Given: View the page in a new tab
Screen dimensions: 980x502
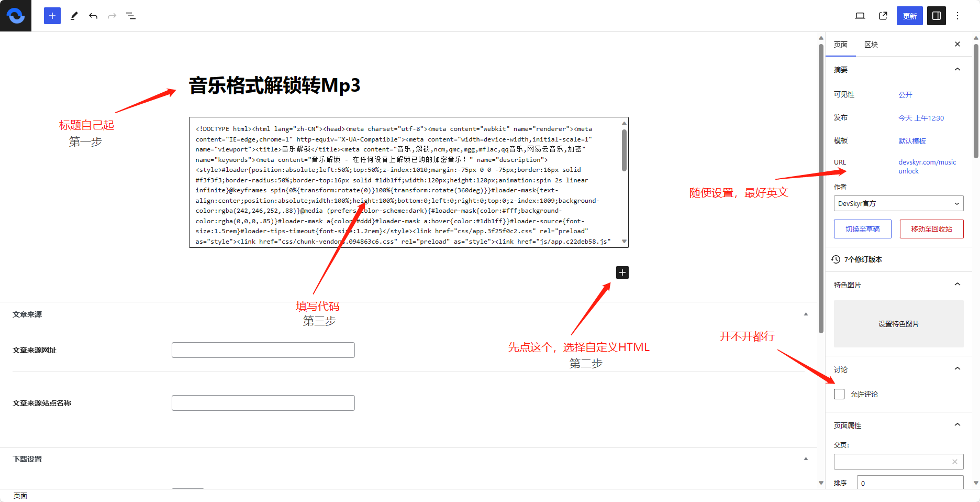Looking at the screenshot, I should 883,16.
